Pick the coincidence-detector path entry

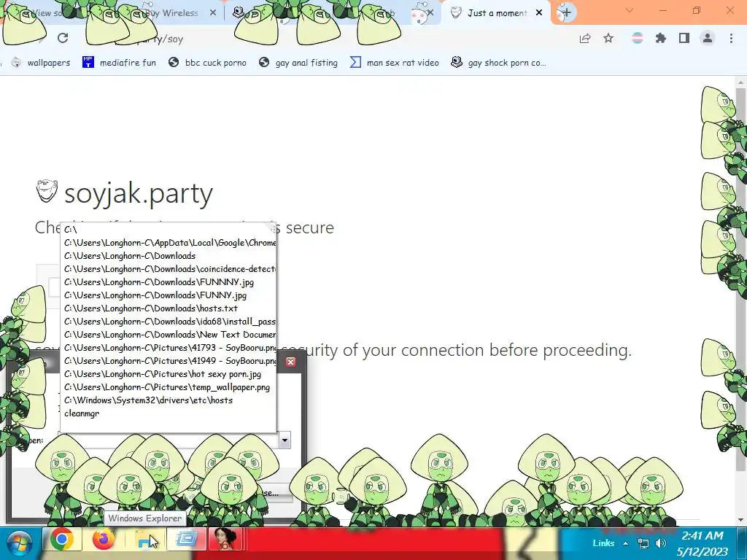169,269
